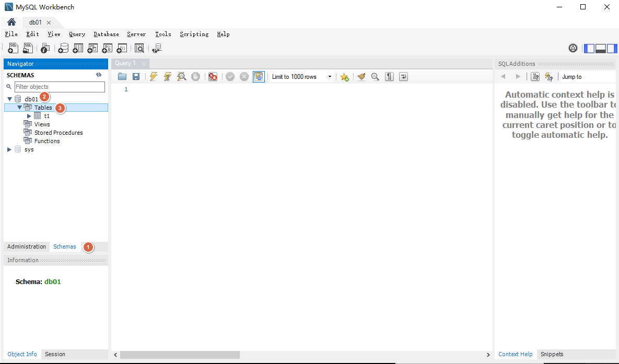Select the Object Info tab
This screenshot has width=619, height=364.
tap(22, 354)
